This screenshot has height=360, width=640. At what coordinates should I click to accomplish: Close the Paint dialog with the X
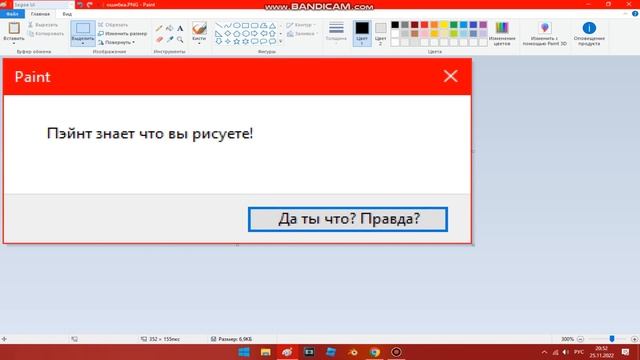451,76
